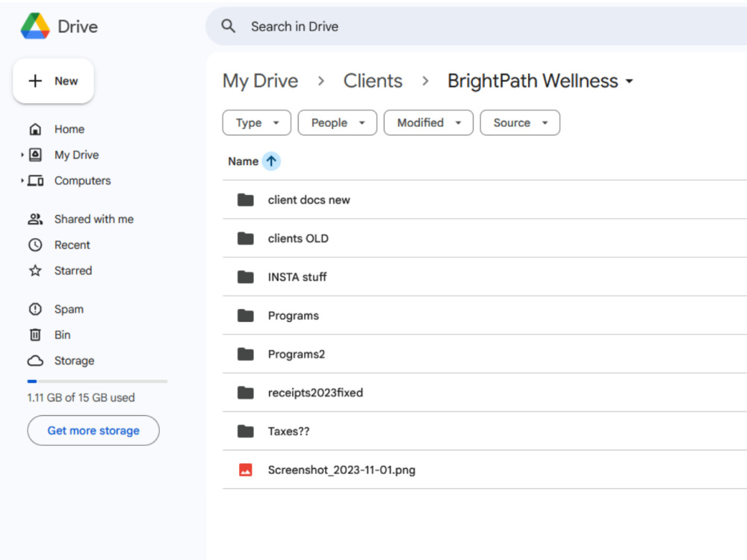
Task: Open BrightPath Wellness folder dropdown menu
Action: tap(629, 81)
